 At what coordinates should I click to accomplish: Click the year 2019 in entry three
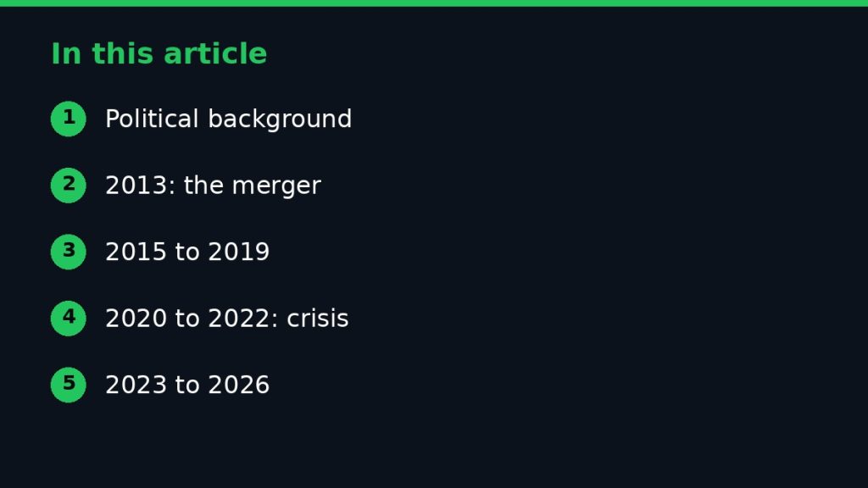click(238, 252)
